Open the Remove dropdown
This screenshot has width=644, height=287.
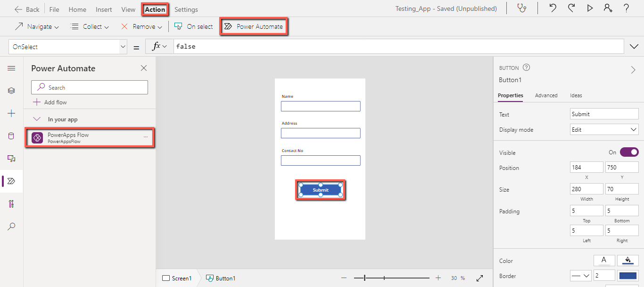click(x=141, y=26)
